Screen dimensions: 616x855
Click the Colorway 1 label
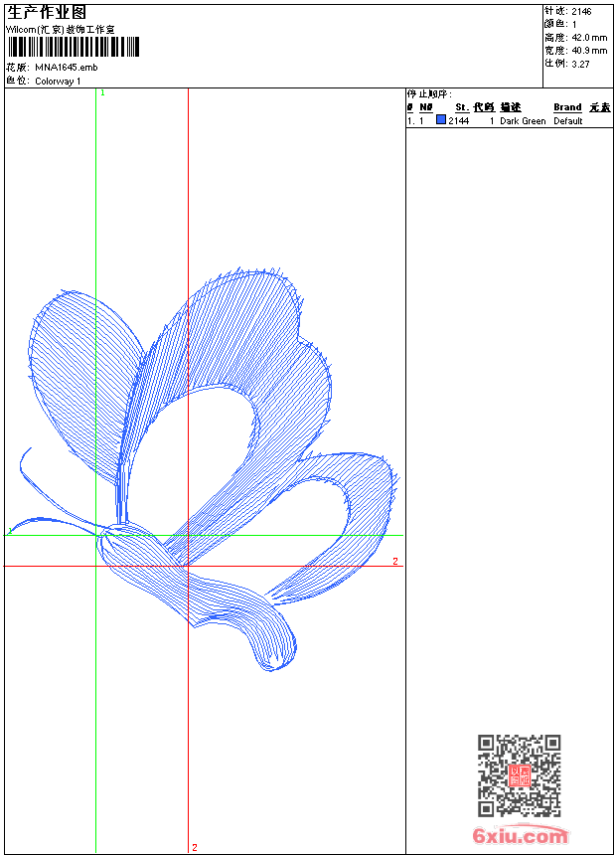(58, 81)
